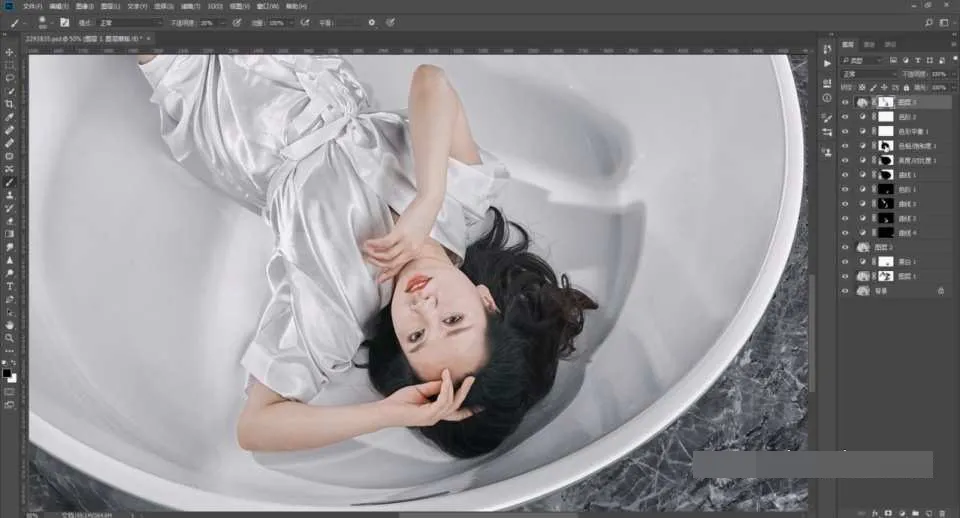This screenshot has width=960, height=518.
Task: Select the Clone Stamp tool
Action: 9,195
